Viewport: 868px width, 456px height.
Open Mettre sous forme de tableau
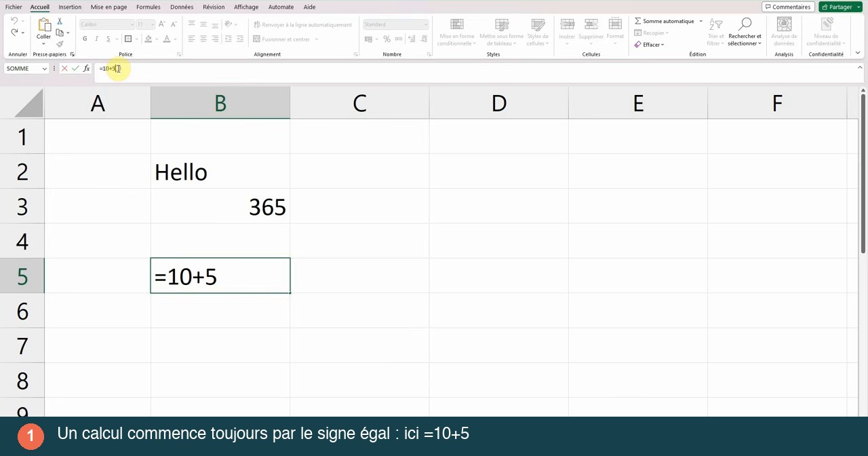501,33
